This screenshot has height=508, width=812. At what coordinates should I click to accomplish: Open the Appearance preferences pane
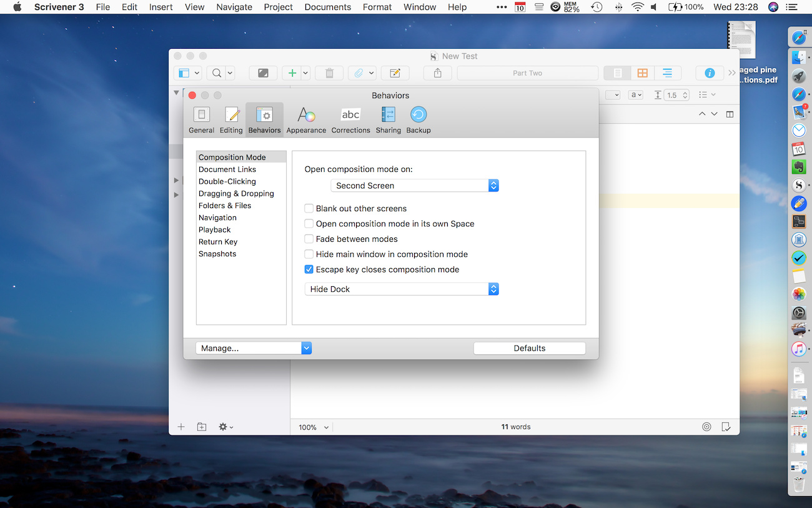point(306,120)
